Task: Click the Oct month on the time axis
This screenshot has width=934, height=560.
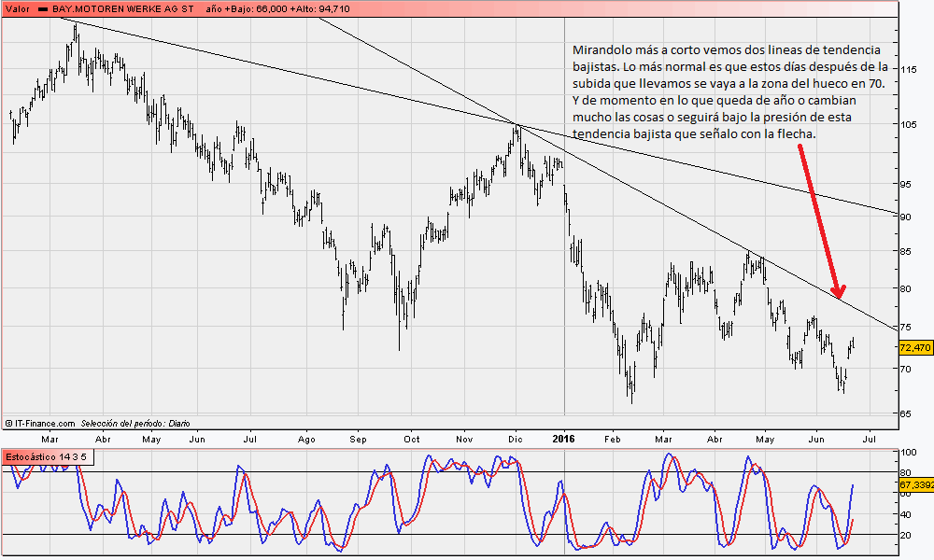Action: [x=411, y=437]
